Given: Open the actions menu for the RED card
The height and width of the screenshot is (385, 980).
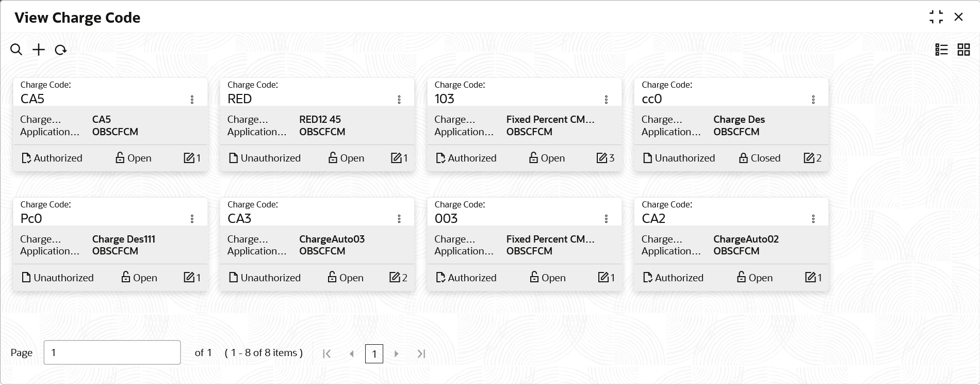Looking at the screenshot, I should pos(399,100).
